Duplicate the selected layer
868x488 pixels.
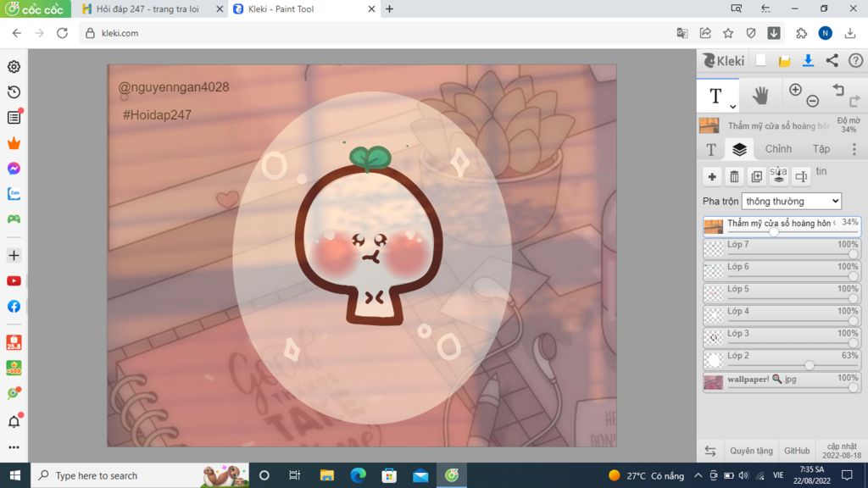756,176
